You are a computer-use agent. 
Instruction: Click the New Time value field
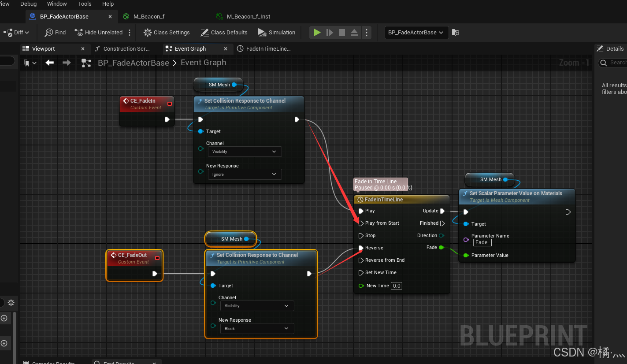[x=397, y=286]
